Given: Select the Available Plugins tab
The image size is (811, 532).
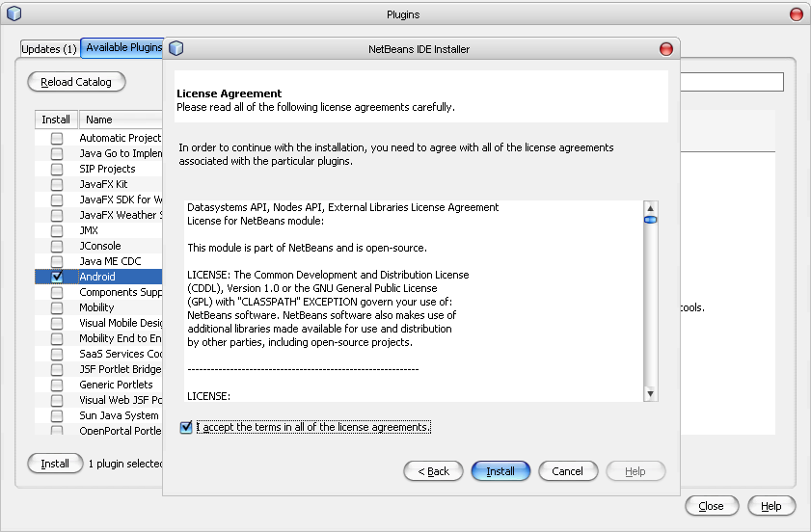Looking at the screenshot, I should click(122, 48).
